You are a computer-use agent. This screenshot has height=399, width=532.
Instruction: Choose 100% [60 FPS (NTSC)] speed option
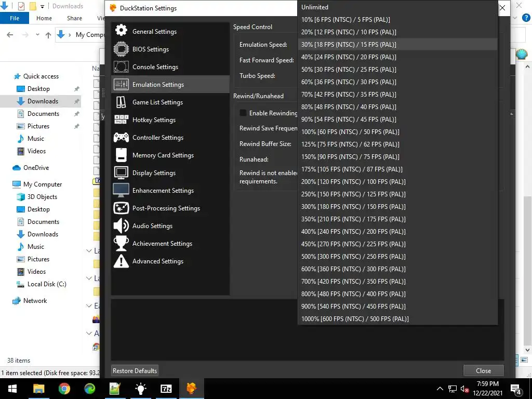[397, 131]
